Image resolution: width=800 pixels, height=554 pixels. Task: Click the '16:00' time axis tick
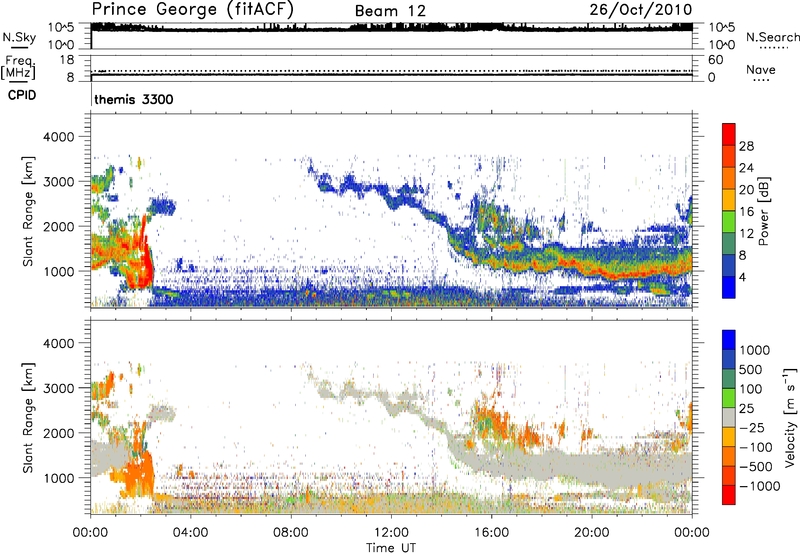pos(491,533)
